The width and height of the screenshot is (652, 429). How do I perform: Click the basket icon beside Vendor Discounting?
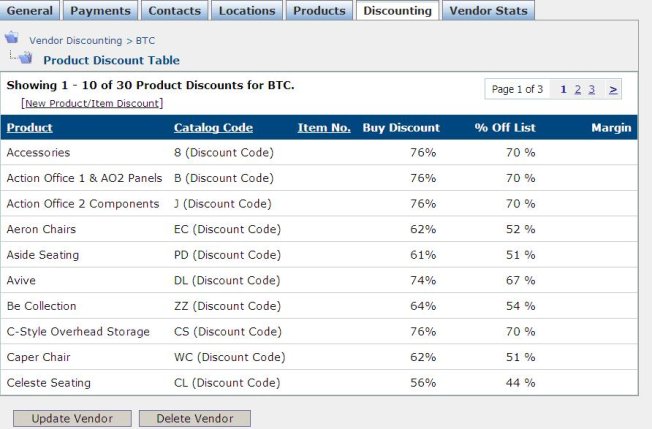(12, 37)
